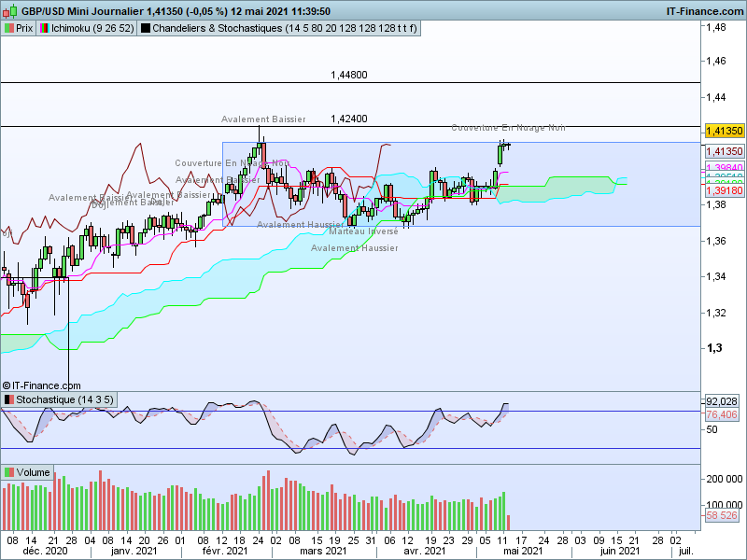The image size is (747, 560).
Task: Click the 'mars 2021' time axis label
Action: 323,551
